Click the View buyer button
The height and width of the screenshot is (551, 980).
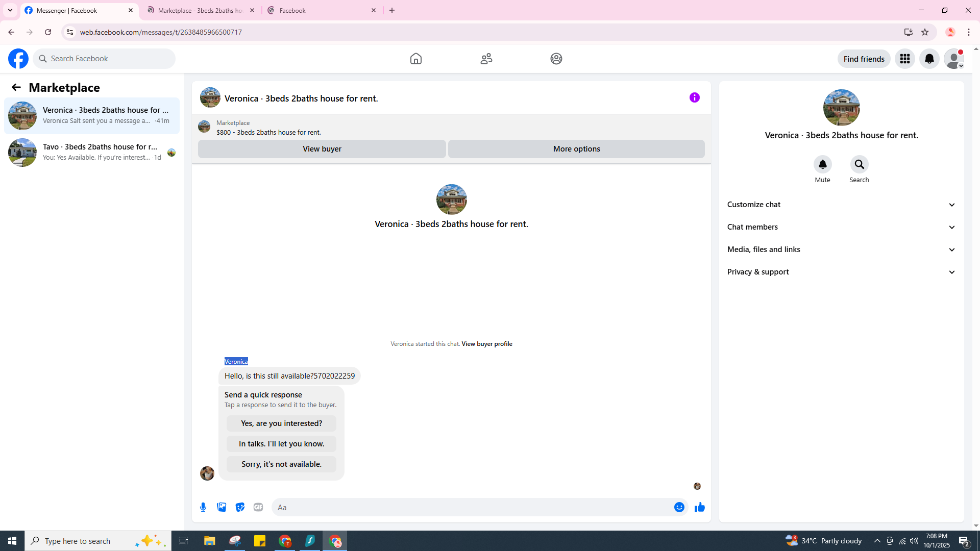[322, 149]
